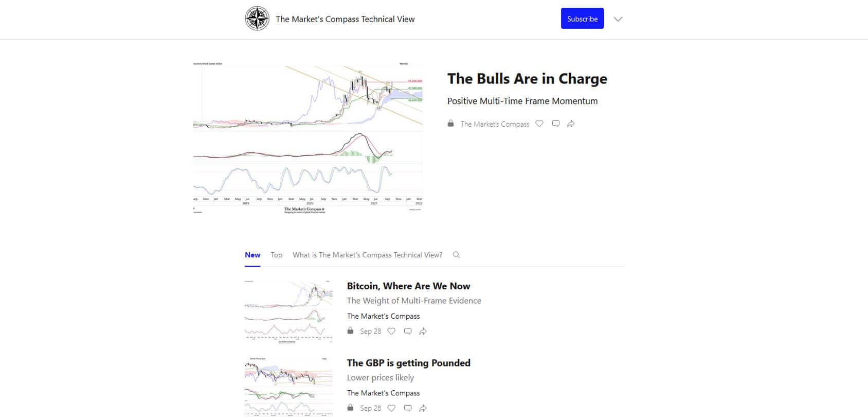The image size is (868, 417).
Task: Comment on "The GBP is getting Pounded"
Action: (407, 408)
